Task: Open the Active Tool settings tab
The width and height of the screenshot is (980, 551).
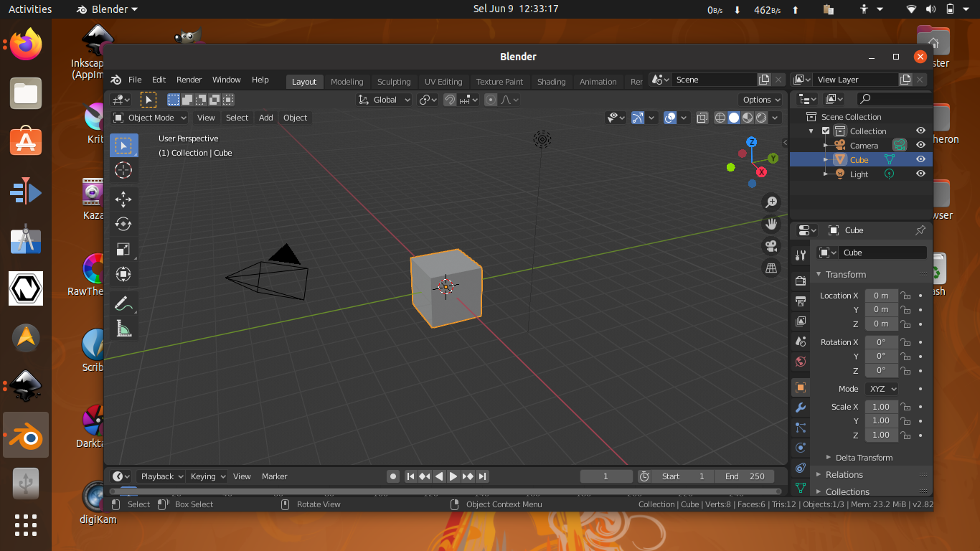Action: click(801, 255)
